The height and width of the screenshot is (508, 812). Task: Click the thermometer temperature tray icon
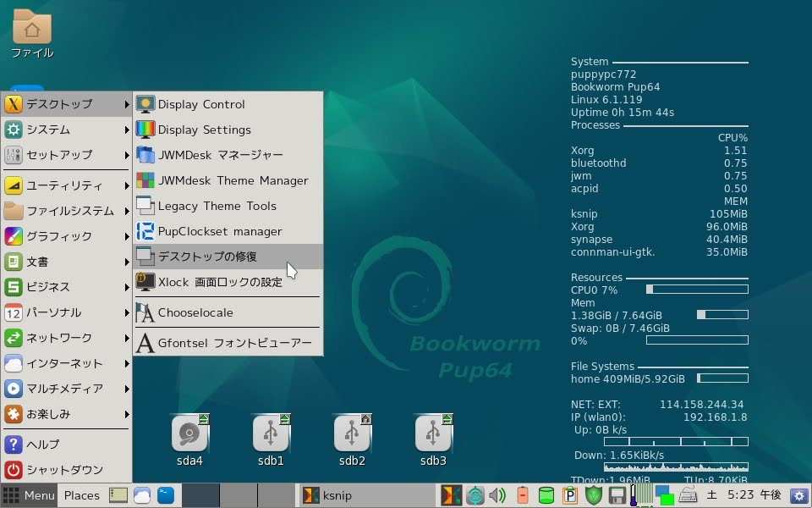633,495
